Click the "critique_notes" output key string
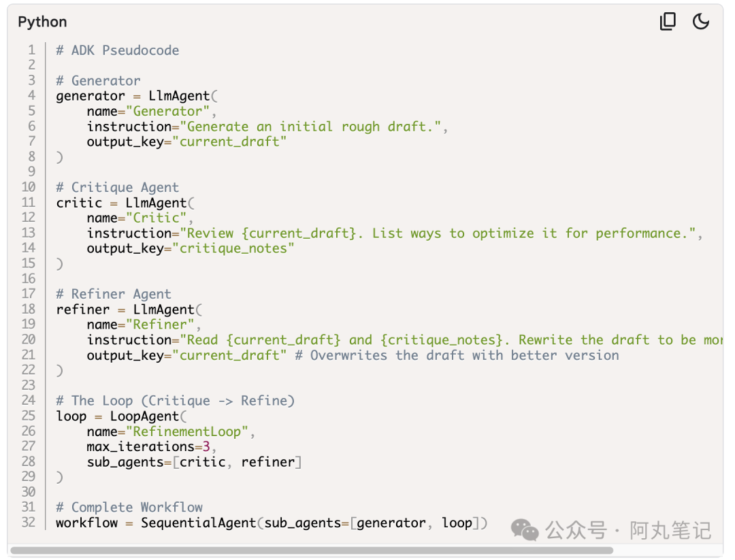735x560 pixels. [233, 248]
